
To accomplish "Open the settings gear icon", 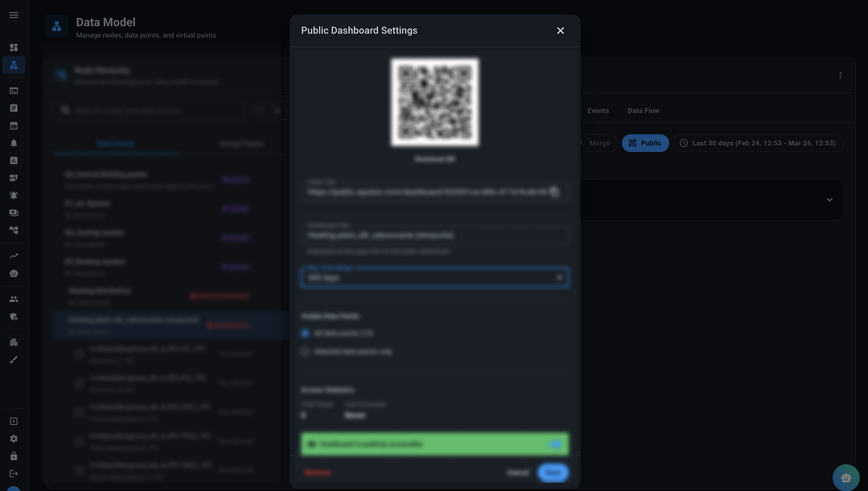I will coord(14,438).
